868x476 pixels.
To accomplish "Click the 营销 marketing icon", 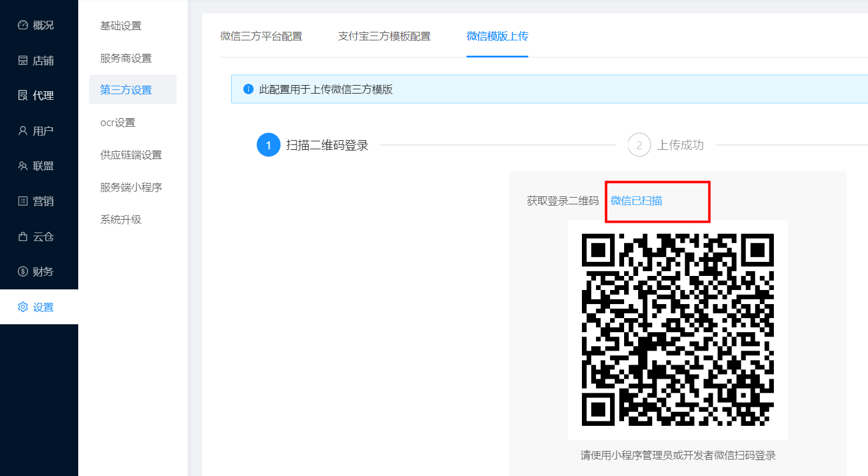I will coord(23,201).
